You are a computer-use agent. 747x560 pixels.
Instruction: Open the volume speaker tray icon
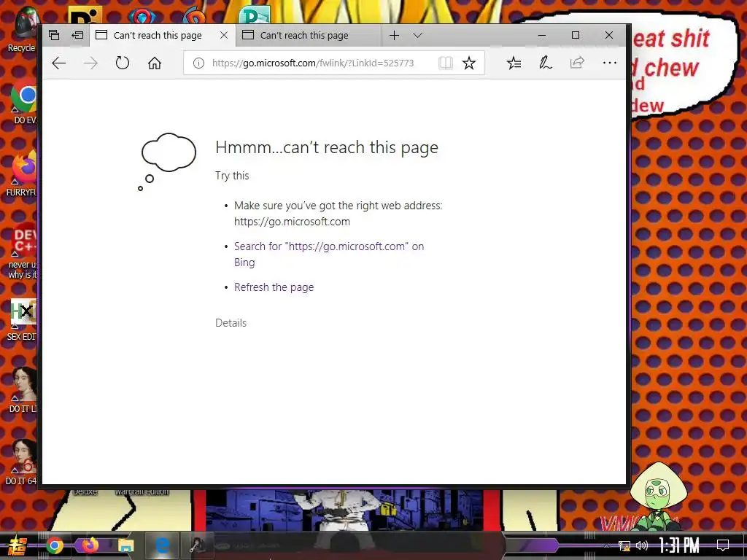click(x=642, y=545)
